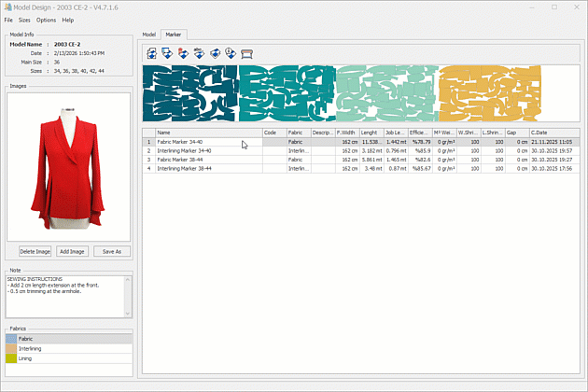This screenshot has width=588, height=392.
Task: Switch to the Model tab
Action: 149,35
